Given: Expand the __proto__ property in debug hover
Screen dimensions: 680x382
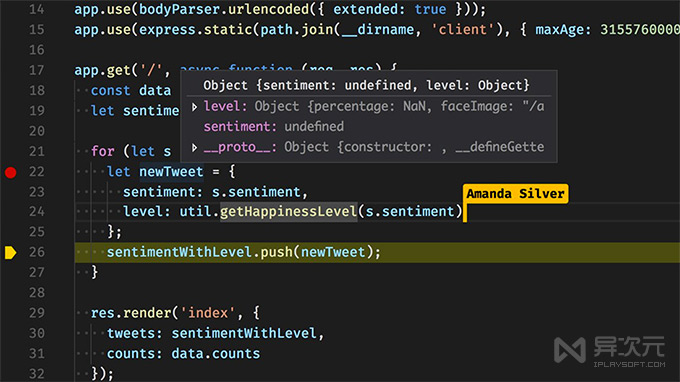Looking at the screenshot, I should pos(194,148).
